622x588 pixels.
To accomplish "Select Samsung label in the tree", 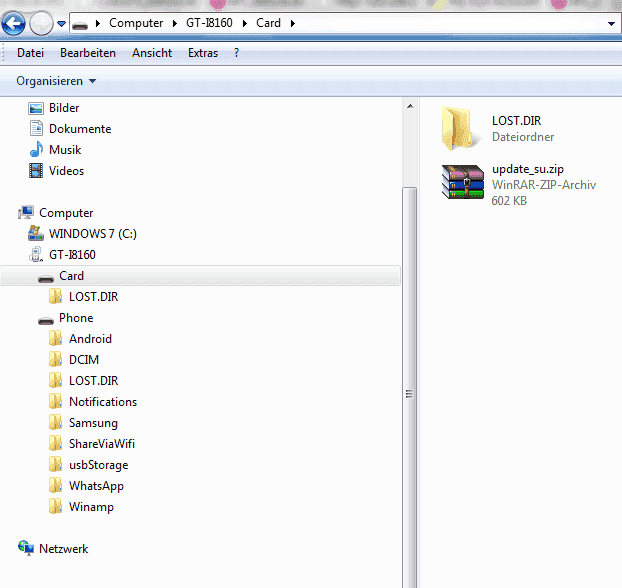I will point(93,423).
